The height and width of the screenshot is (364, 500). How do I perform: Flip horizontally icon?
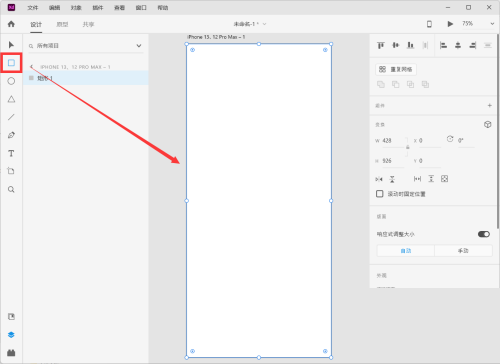(379, 179)
